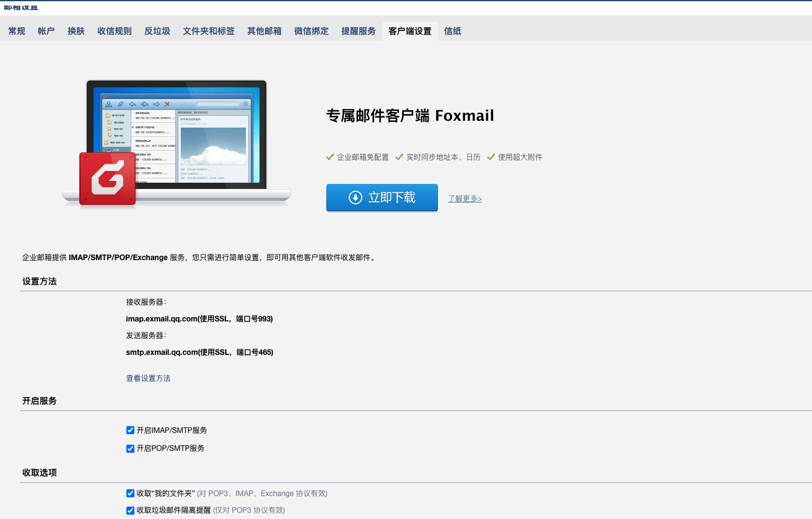Click the imap.exmail.qq.com server text
This screenshot has height=519, width=812.
[x=199, y=319]
